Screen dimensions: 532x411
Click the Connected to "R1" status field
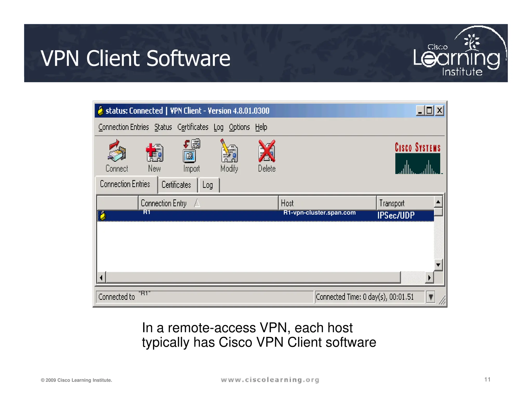205,297
